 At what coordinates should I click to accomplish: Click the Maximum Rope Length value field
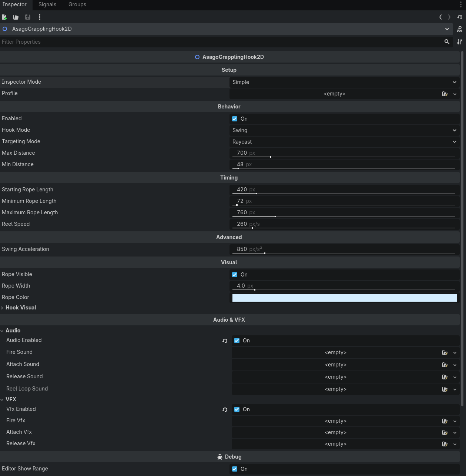point(344,212)
